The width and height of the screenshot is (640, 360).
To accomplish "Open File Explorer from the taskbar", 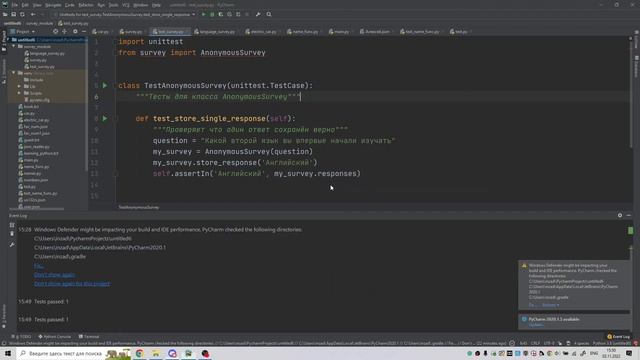I will click(156, 353).
